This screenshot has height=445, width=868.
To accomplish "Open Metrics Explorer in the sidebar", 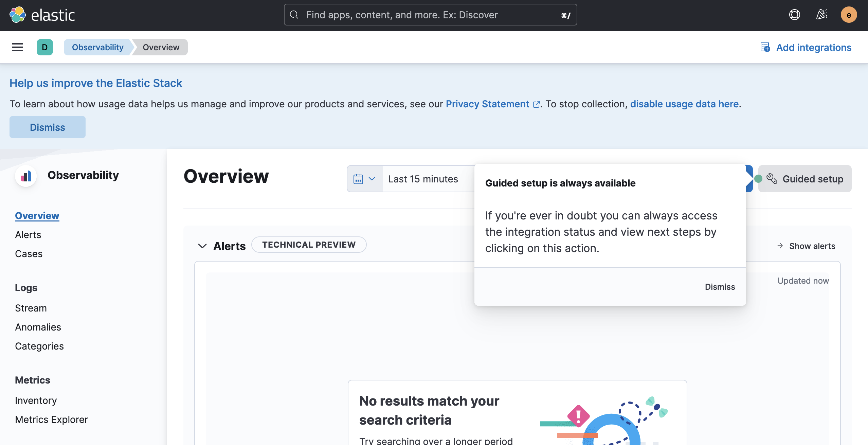I will (x=52, y=420).
